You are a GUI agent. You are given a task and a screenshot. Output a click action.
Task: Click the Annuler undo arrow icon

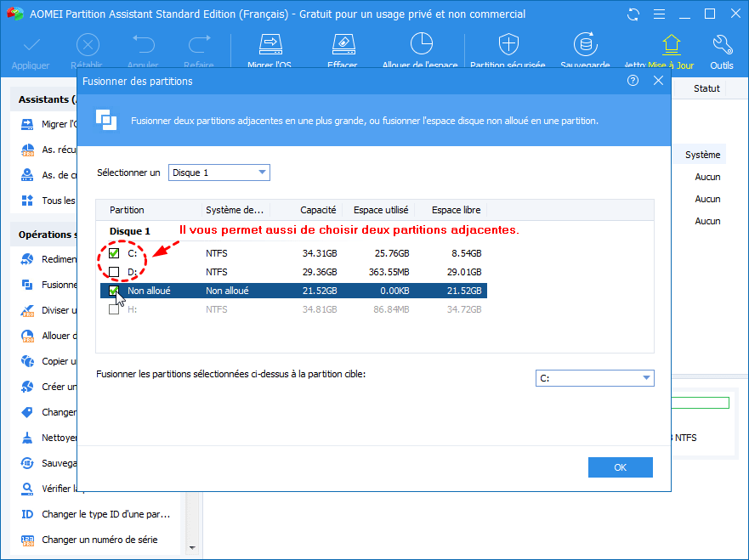pos(144,45)
